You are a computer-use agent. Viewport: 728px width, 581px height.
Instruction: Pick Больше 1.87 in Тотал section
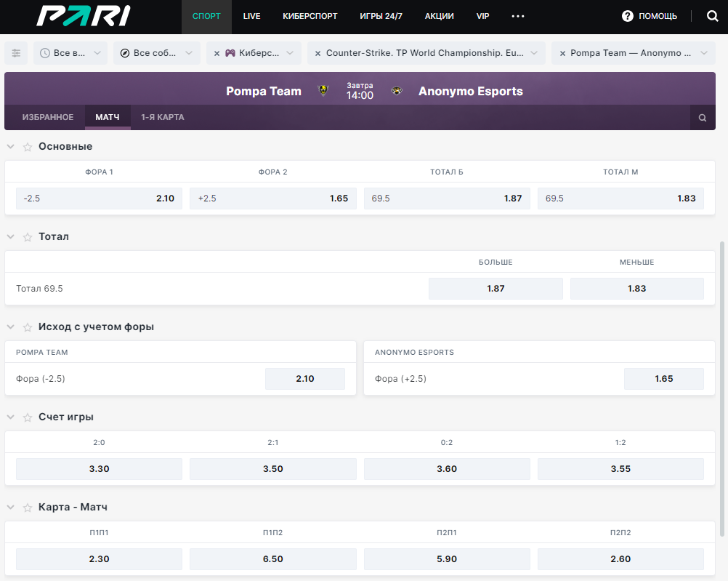point(496,289)
